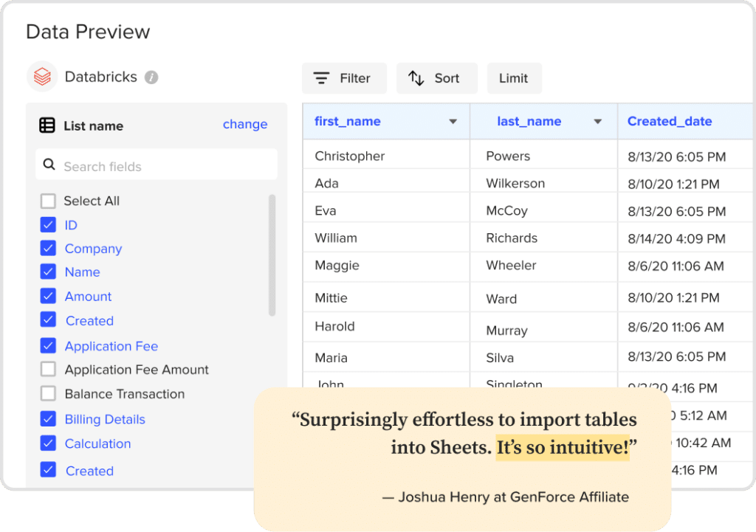Click the field list vertical scrollbar
Image resolution: width=756 pixels, height=532 pixels.
tap(272, 255)
